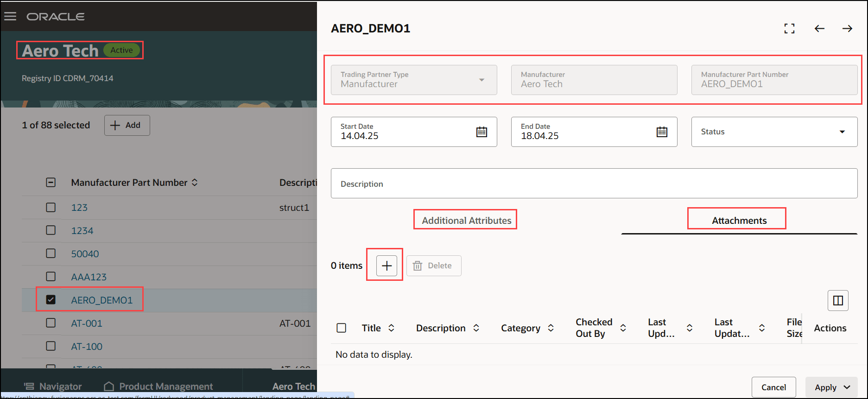Viewport: 868px width, 399px height.
Task: Open the Product Management footer tab
Action: [158, 386]
